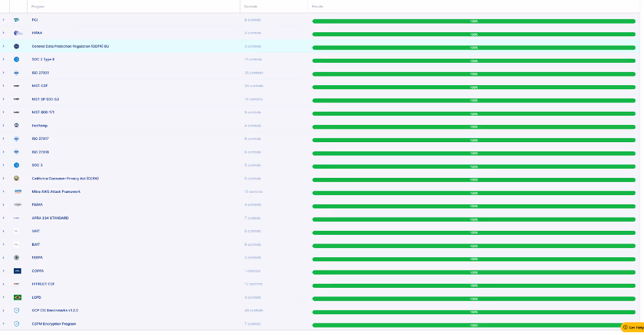
Task: Expand the PCI row
Action: 3,20
